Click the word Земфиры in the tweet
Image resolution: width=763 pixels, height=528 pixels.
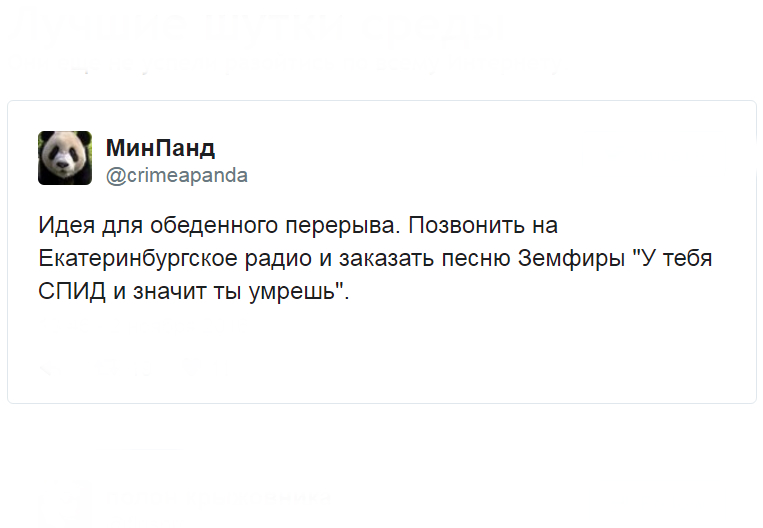pos(571,258)
